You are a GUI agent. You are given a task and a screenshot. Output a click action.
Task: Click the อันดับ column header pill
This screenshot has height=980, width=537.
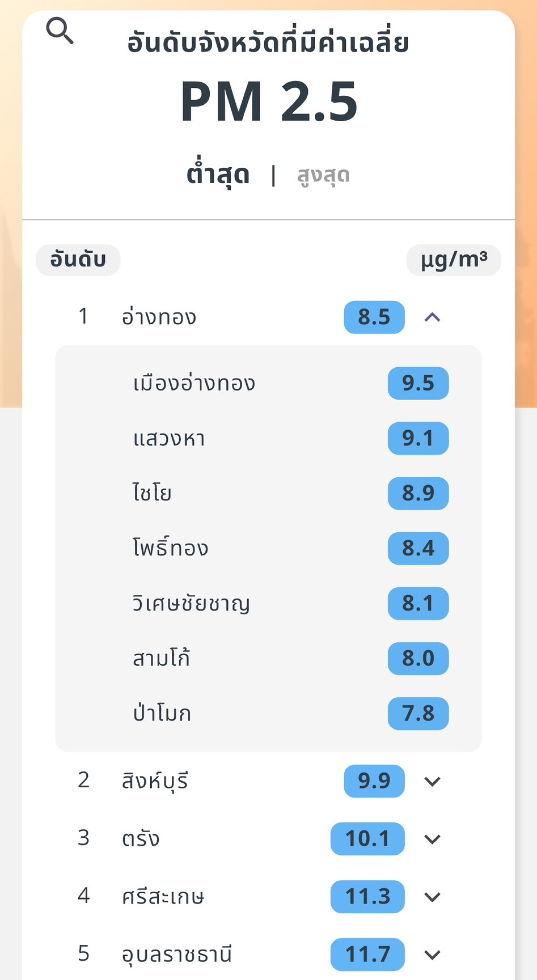tap(78, 260)
